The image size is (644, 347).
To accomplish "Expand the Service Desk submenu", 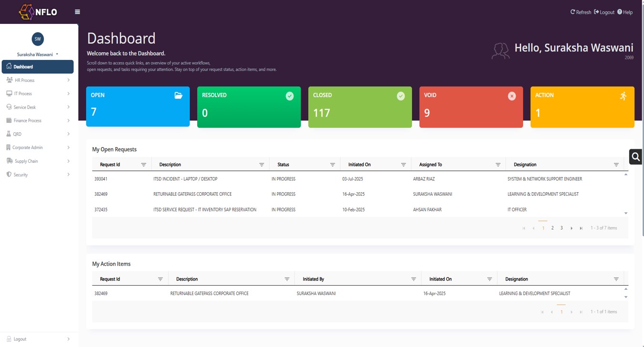I will click(x=38, y=108).
